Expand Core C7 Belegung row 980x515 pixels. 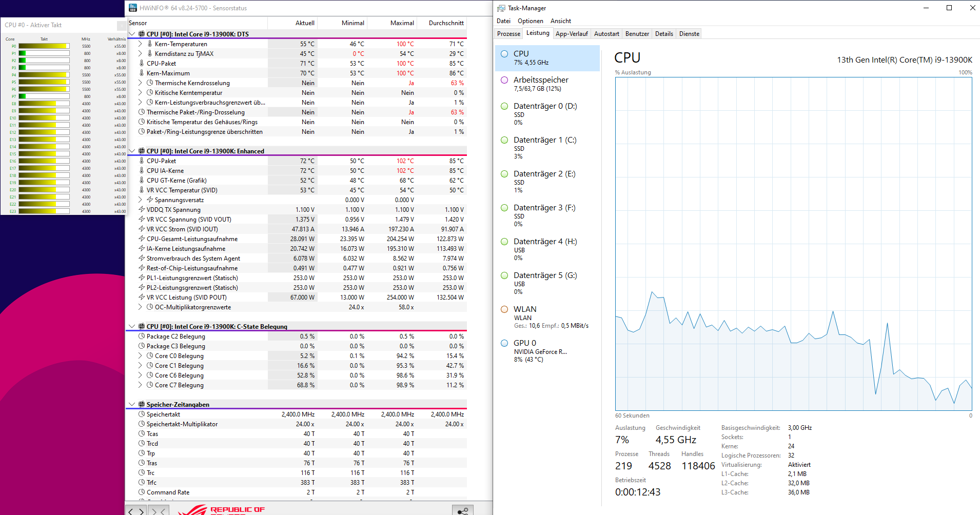click(x=140, y=385)
